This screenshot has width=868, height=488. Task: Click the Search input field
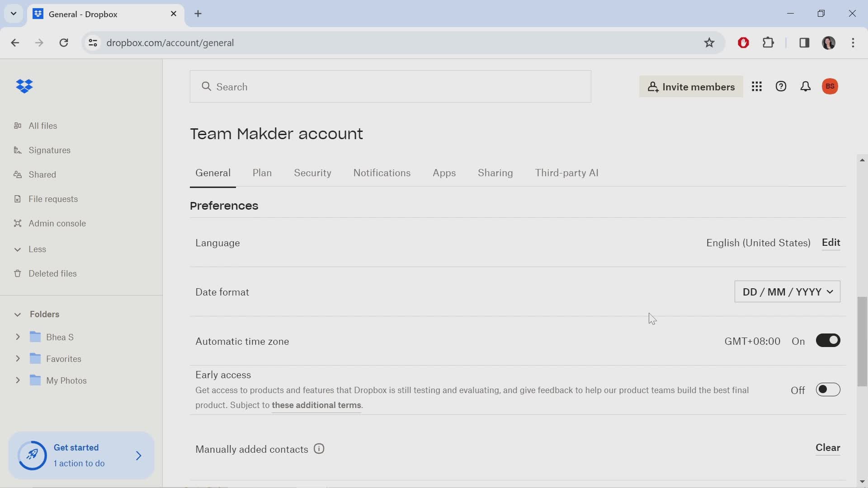pos(391,86)
